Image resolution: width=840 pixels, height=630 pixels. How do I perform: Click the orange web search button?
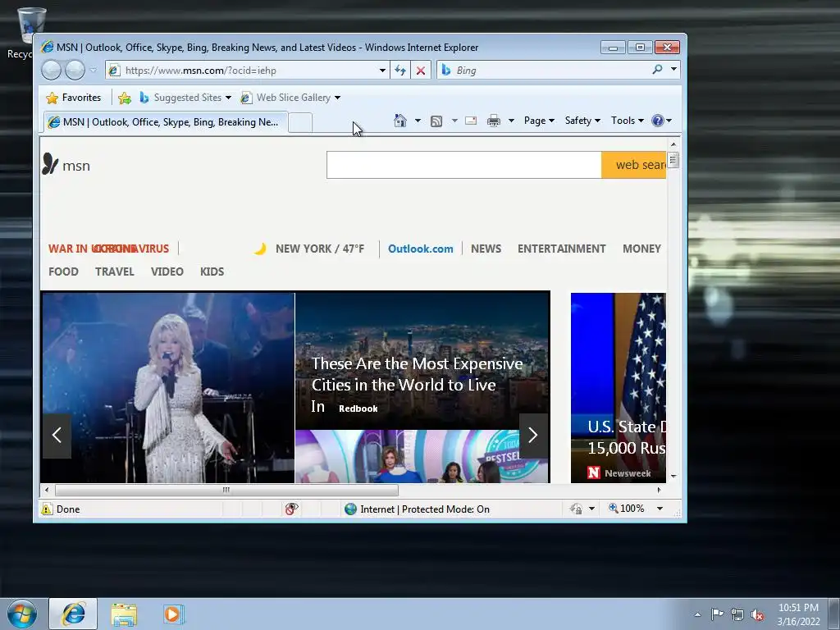pyautogui.click(x=634, y=165)
